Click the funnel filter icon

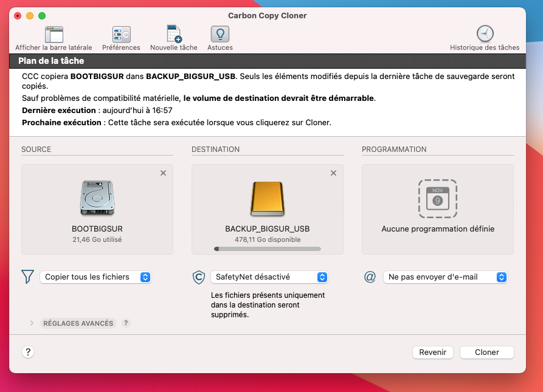(x=27, y=277)
